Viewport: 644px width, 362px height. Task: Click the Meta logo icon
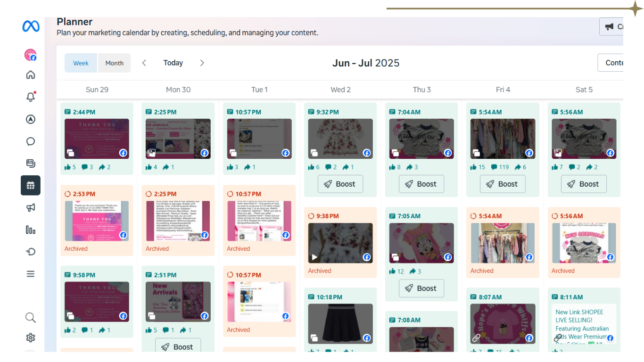pyautogui.click(x=31, y=26)
